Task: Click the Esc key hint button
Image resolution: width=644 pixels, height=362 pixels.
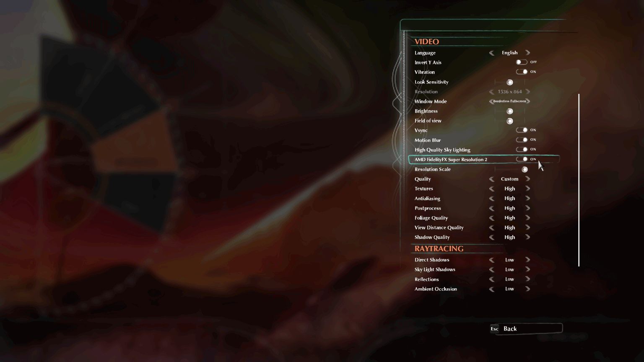Action: 495,328
